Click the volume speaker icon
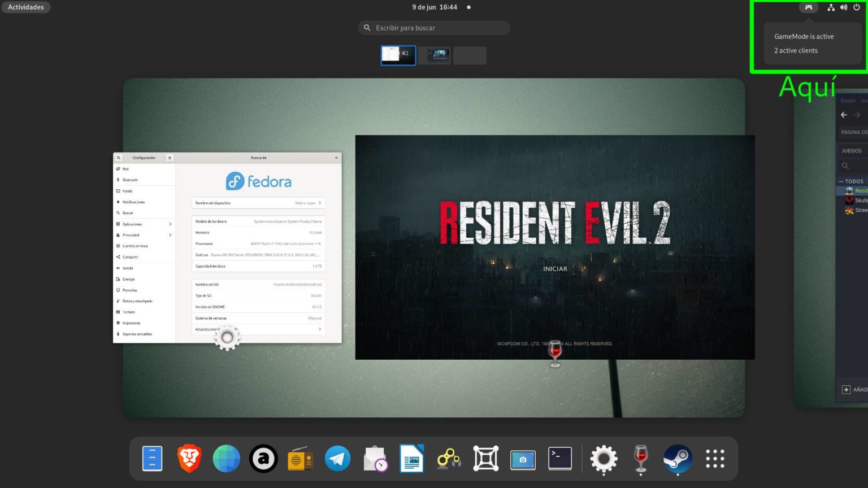Screen dimensions: 868x488 click(x=844, y=7)
